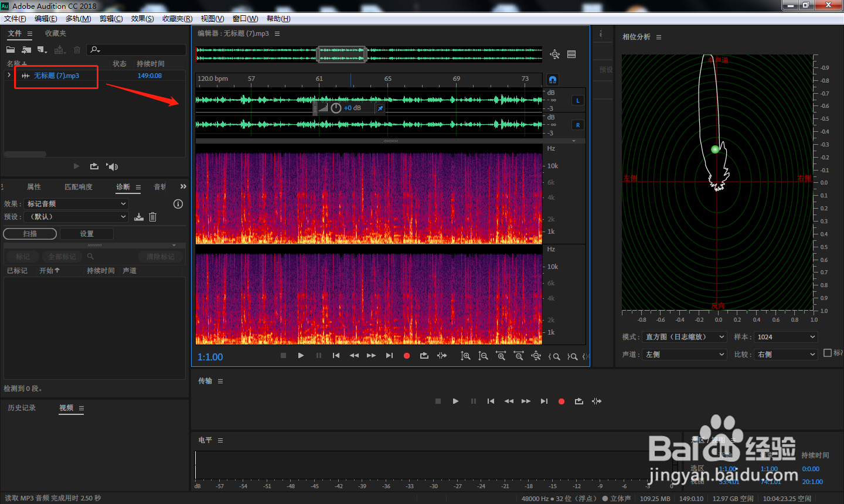Screen dimensions: 844x504
Task: Toggle loop playback in Files panel preview
Action: tap(94, 166)
